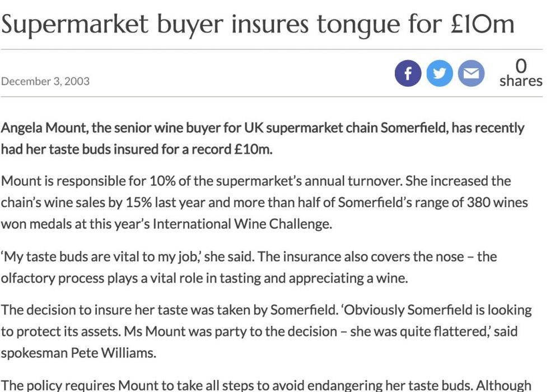Screen dimensions: 560x392
Task: Click the words 'International Wine Challenge'
Action: tap(242, 224)
